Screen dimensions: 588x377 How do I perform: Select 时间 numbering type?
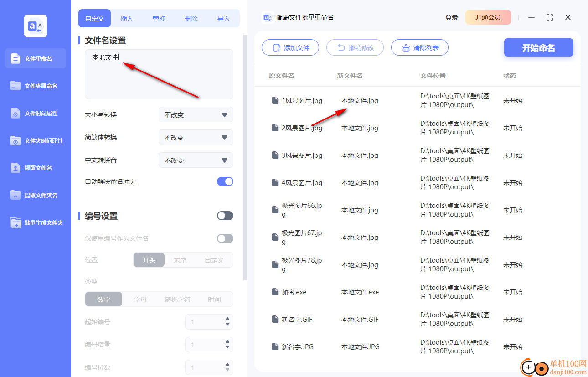point(214,300)
